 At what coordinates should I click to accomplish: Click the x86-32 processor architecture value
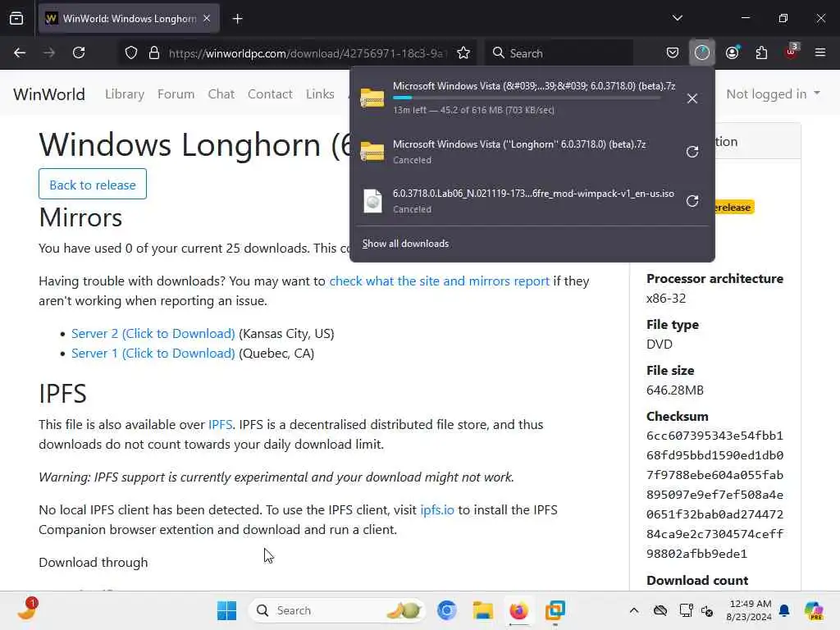(666, 299)
